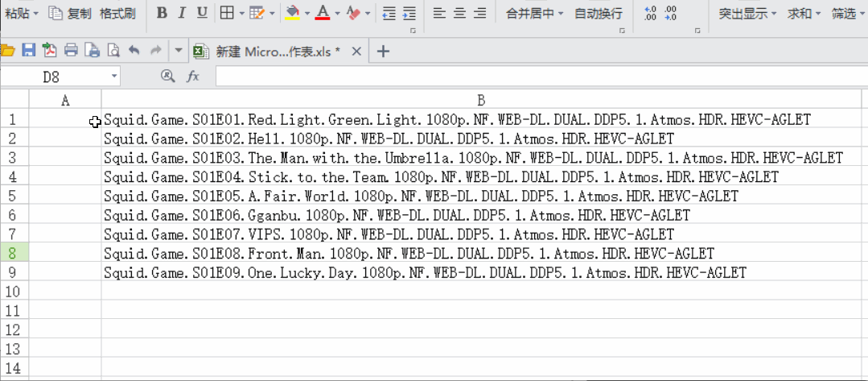Screen dimensions: 868x381
Task: Click the open folder icon
Action: click(x=7, y=51)
